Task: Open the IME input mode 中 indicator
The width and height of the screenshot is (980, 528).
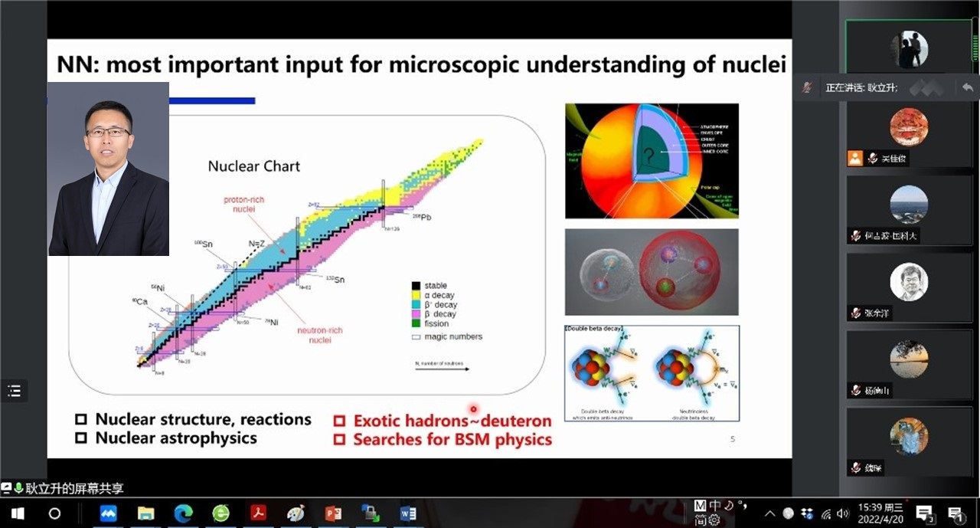Action: pyautogui.click(x=715, y=506)
